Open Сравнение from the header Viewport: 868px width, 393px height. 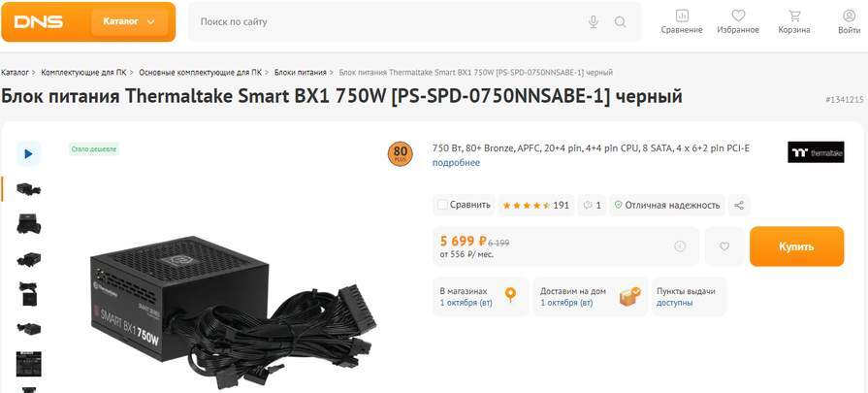[x=682, y=20]
